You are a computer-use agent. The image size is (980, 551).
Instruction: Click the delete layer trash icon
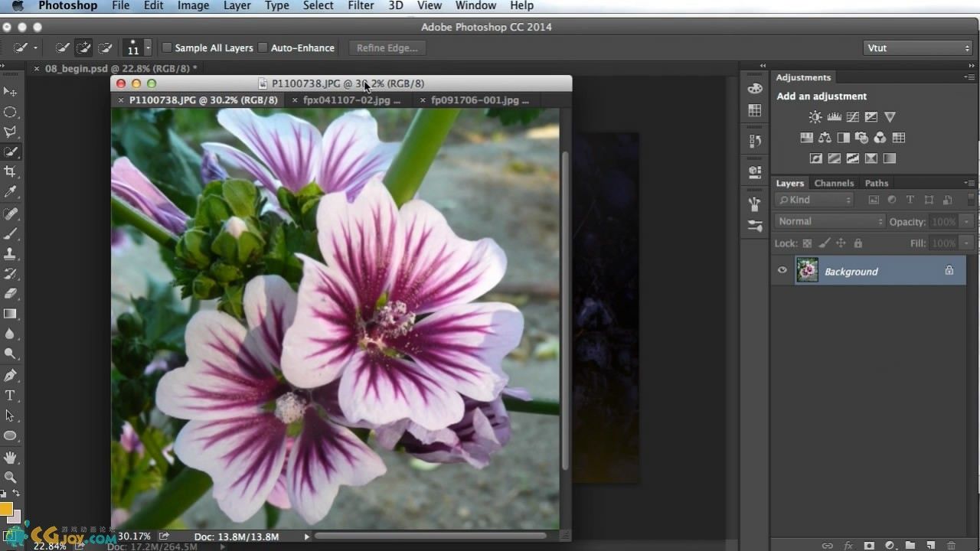click(951, 546)
